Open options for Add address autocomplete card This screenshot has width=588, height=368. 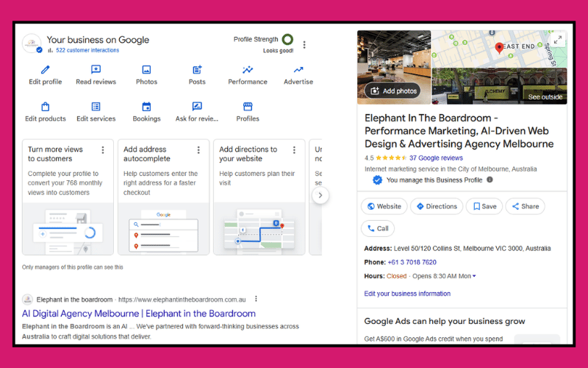point(198,150)
